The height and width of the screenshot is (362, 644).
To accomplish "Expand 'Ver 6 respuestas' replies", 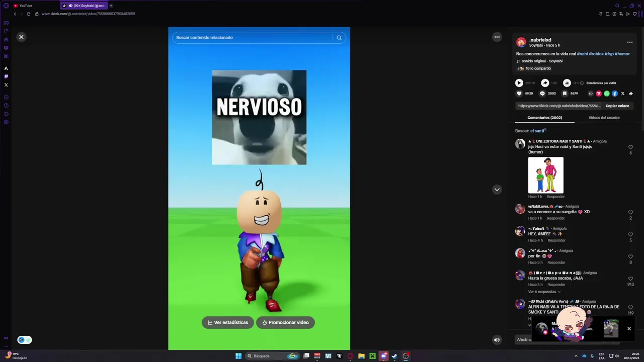I will pyautogui.click(x=544, y=292).
